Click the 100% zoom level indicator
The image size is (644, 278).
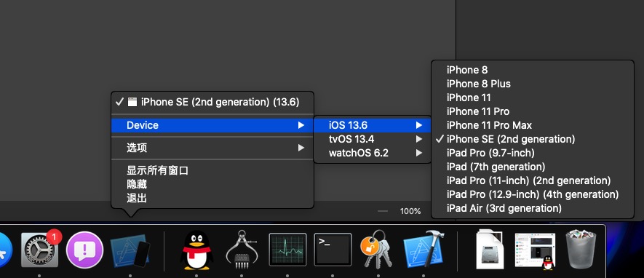[410, 211]
